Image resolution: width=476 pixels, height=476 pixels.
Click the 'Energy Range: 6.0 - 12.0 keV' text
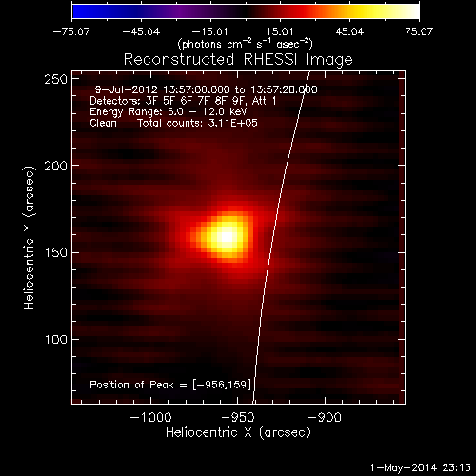(169, 112)
